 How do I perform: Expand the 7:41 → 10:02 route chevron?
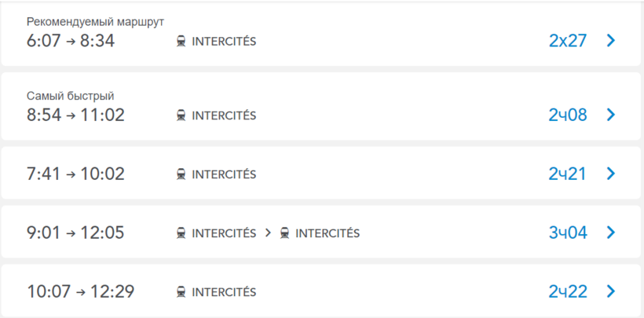(611, 174)
